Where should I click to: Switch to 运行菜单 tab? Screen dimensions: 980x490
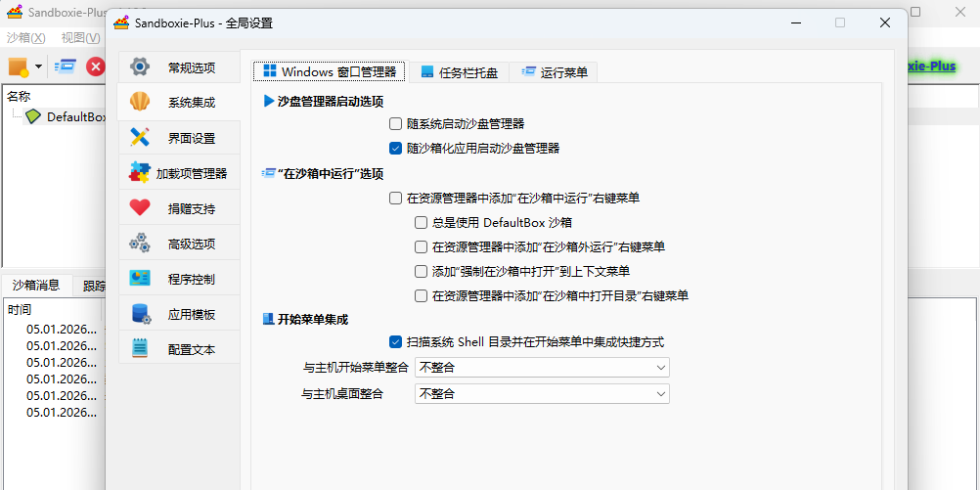pyautogui.click(x=554, y=72)
